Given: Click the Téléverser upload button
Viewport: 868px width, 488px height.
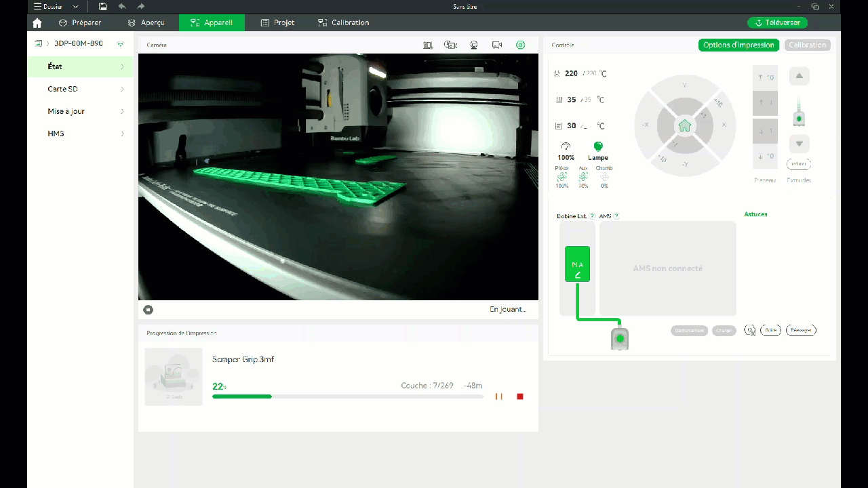Looking at the screenshot, I should 777,22.
